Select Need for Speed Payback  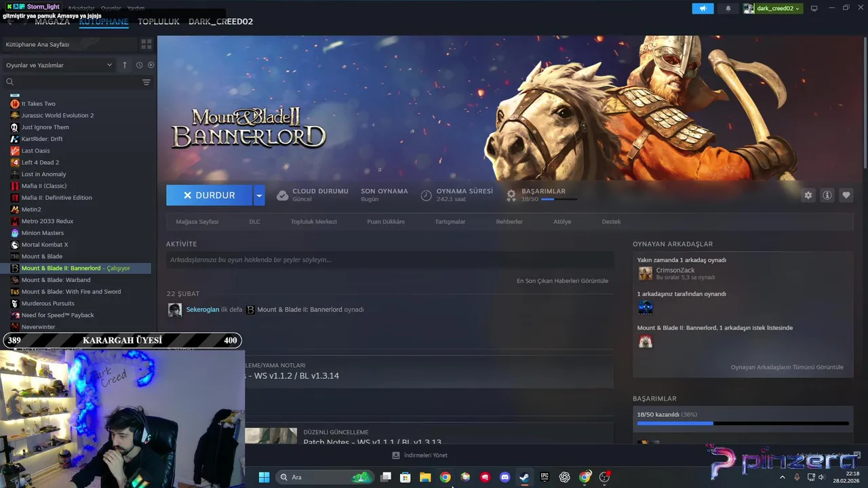point(58,315)
